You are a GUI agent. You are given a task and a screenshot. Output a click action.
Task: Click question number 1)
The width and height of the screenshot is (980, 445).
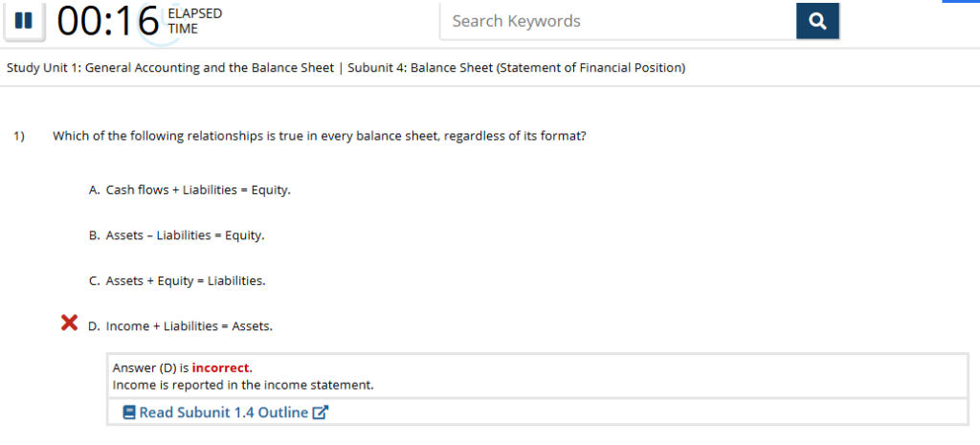point(19,136)
